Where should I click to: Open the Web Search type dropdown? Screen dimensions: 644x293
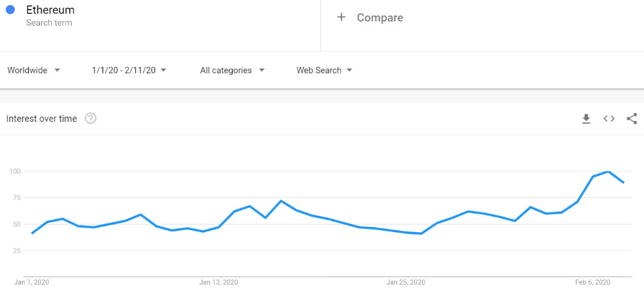tap(324, 71)
